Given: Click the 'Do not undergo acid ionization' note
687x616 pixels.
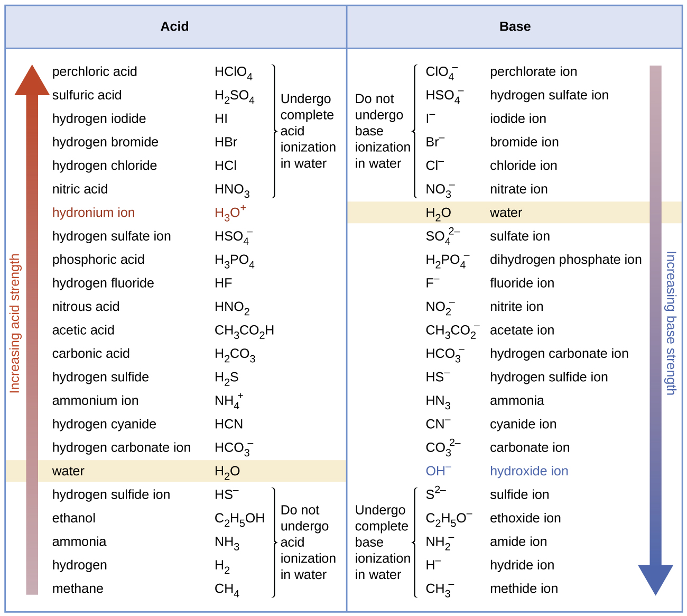Looking at the screenshot, I should 308,542.
